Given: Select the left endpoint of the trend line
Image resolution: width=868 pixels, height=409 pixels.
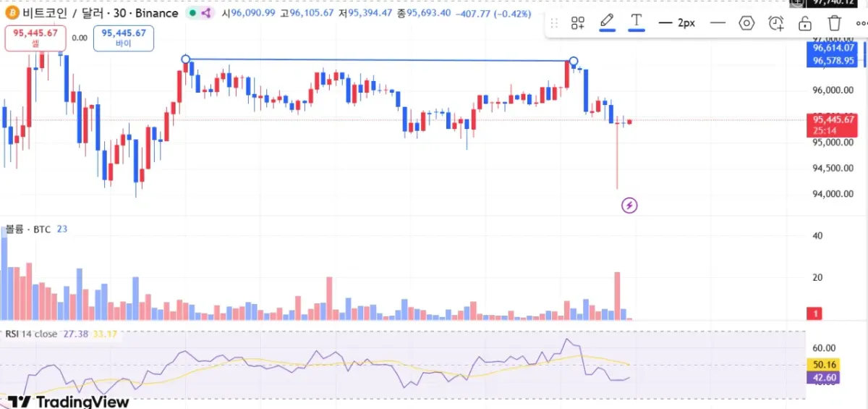Looking at the screenshot, I should coord(186,59).
